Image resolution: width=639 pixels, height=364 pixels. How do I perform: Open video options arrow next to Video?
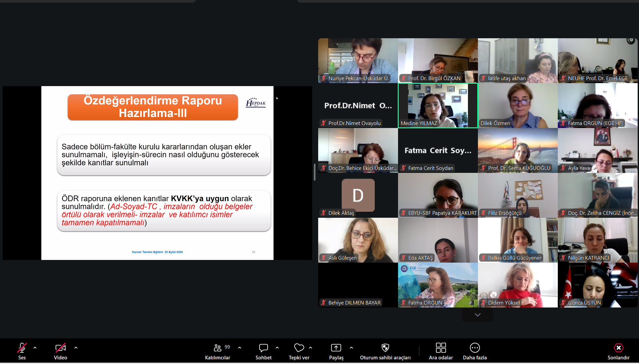pos(76,348)
